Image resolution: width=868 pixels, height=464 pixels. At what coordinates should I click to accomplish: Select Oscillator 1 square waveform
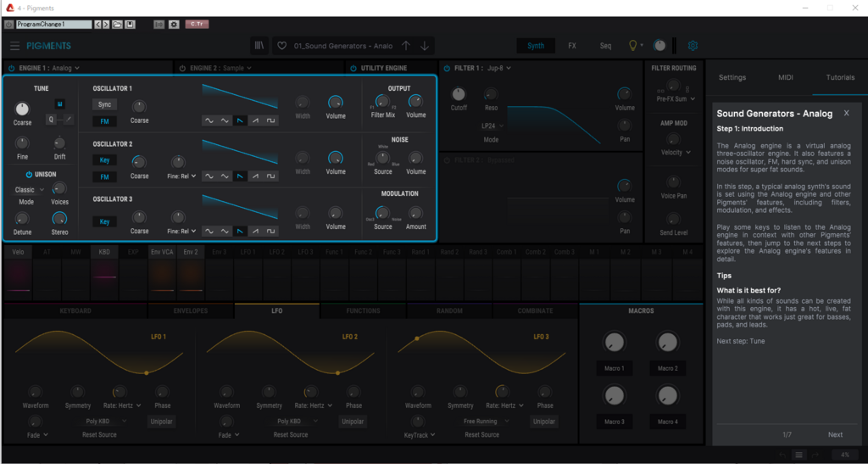point(270,120)
